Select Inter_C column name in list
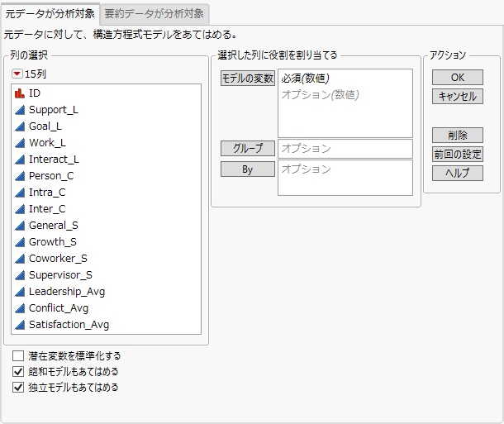Screen dimensions: 504x424 click(47, 209)
